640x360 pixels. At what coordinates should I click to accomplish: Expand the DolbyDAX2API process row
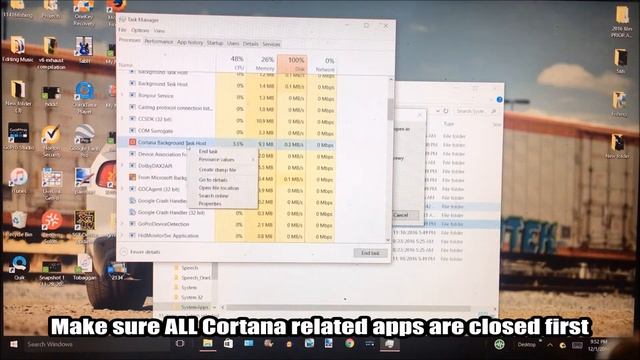[x=122, y=166]
